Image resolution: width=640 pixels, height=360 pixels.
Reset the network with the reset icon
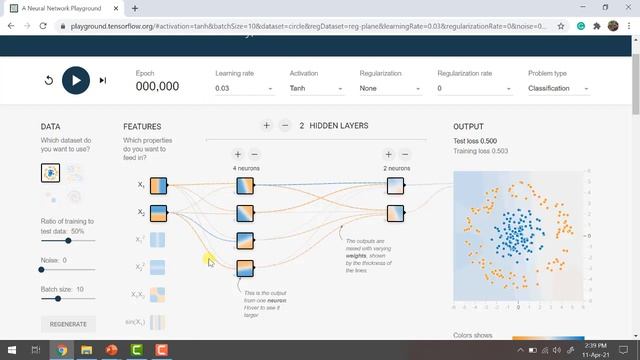[x=49, y=80]
